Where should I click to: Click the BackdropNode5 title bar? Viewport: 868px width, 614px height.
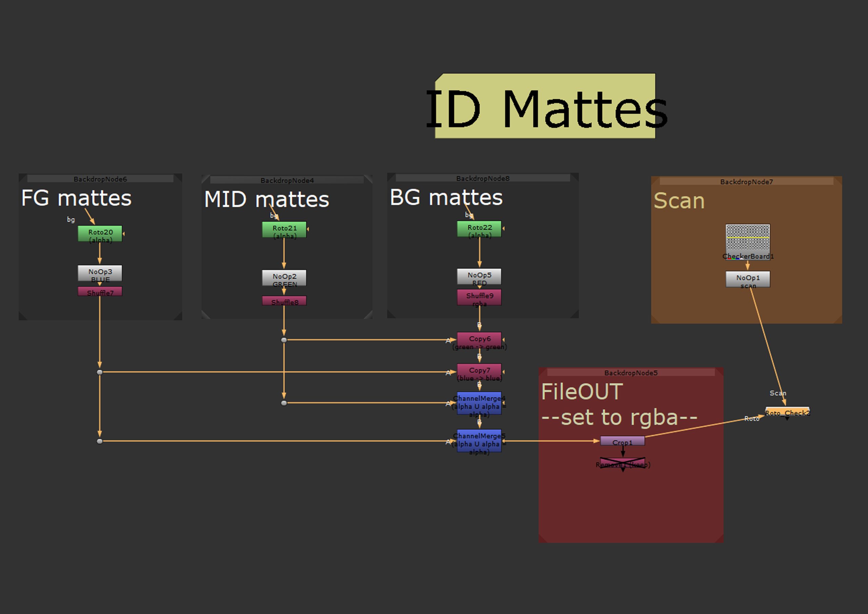point(631,372)
